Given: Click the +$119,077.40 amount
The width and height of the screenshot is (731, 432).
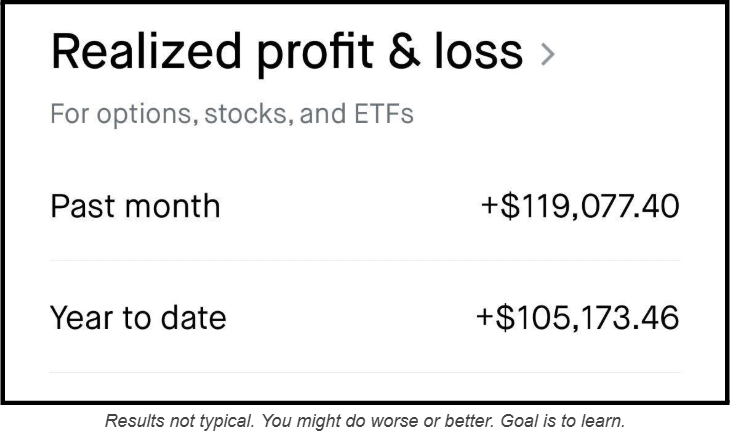Looking at the screenshot, I should 581,207.
